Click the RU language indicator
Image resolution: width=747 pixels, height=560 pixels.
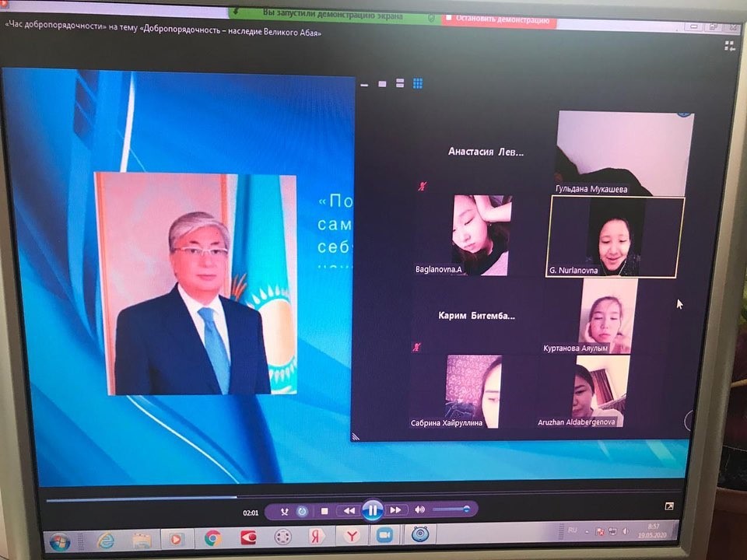point(572,530)
